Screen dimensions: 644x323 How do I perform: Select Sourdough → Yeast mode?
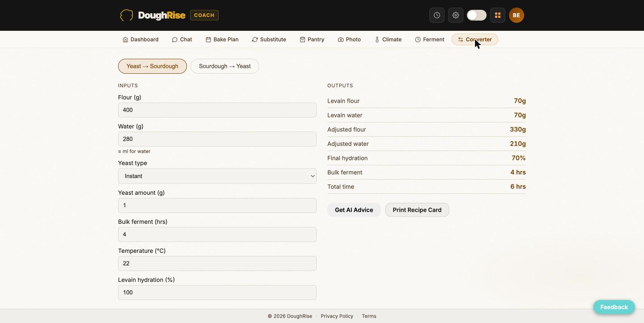click(225, 66)
